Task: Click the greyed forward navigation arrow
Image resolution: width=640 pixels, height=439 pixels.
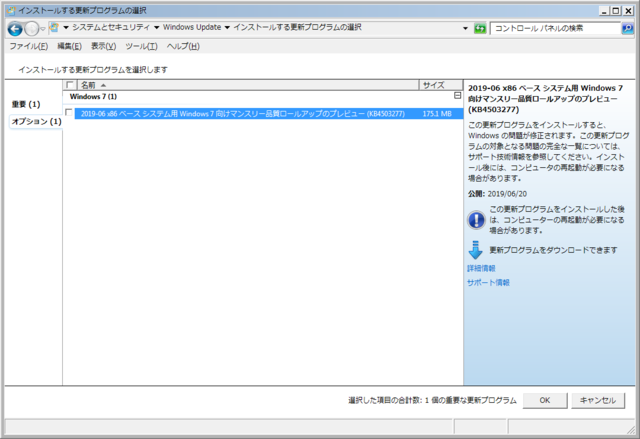Action: coord(31,29)
